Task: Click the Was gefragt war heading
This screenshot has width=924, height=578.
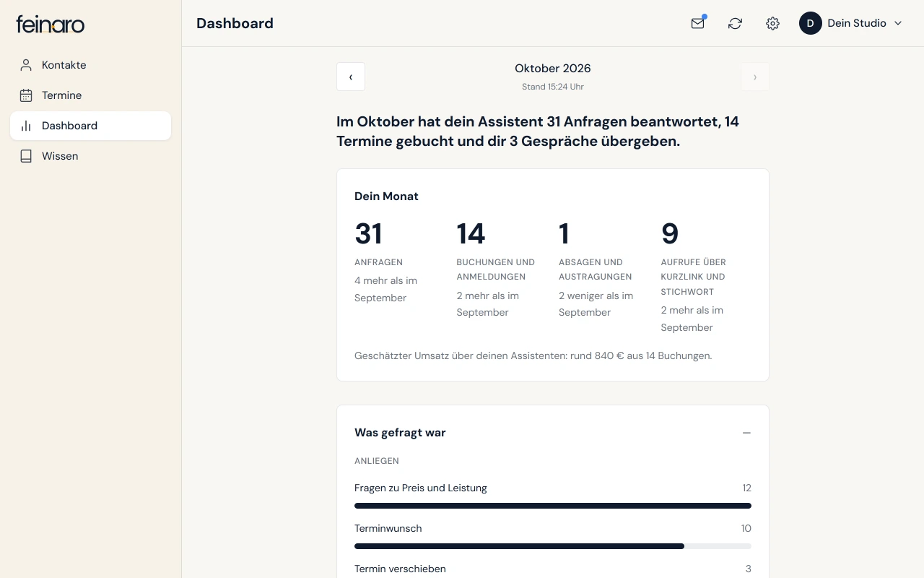Action: tap(400, 433)
